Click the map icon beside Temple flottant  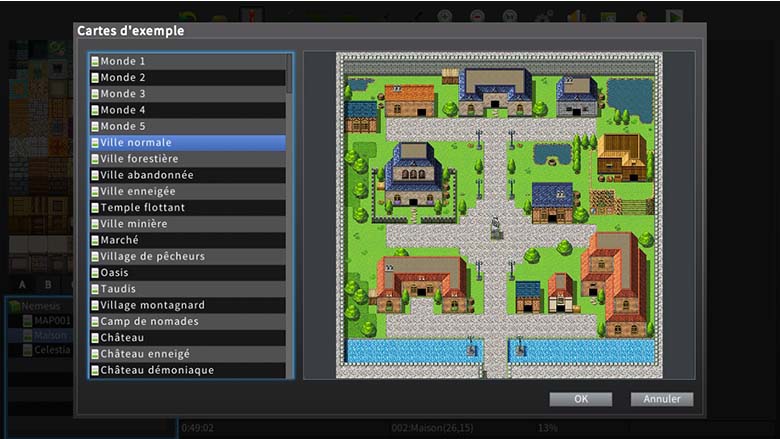[95, 208]
